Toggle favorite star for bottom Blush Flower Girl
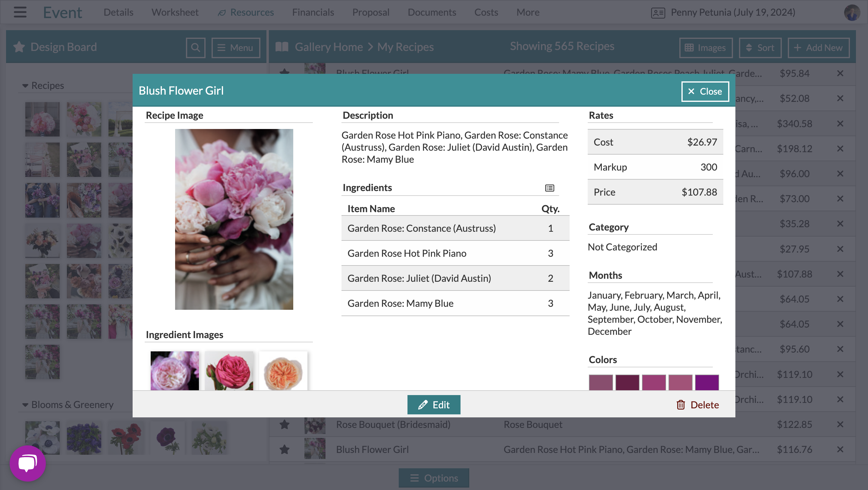868x490 pixels. 285,449
